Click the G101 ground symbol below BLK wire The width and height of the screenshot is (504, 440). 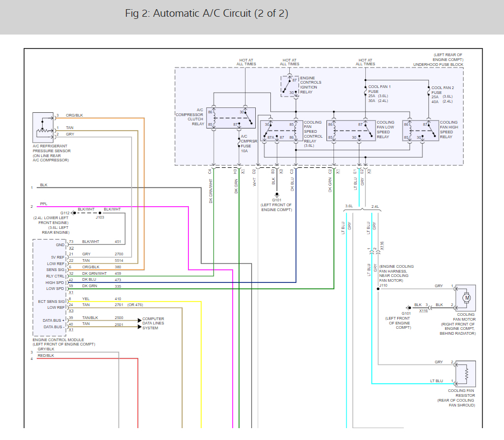pyautogui.click(x=277, y=194)
